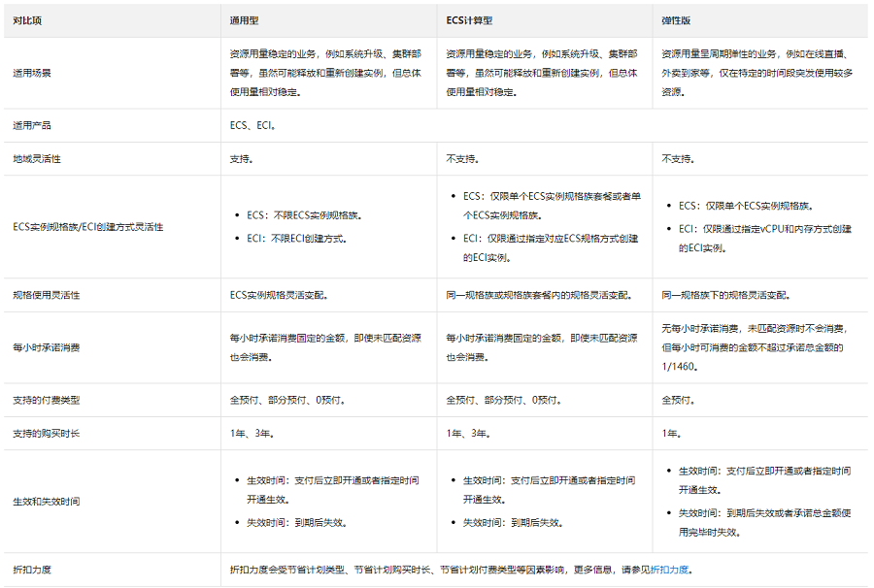
Task: Click 不支持。 in the 弹性版 column
Action: pyautogui.click(x=679, y=159)
